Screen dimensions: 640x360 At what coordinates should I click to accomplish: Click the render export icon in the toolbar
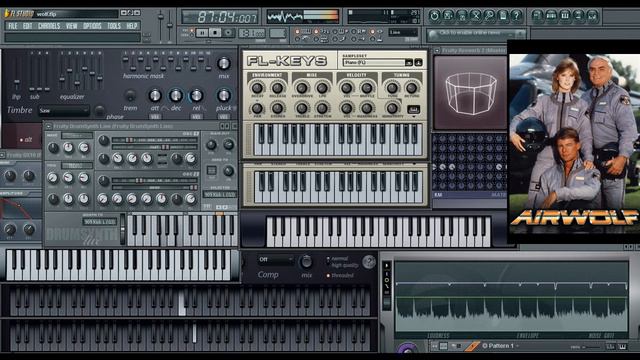pyautogui.click(x=462, y=16)
